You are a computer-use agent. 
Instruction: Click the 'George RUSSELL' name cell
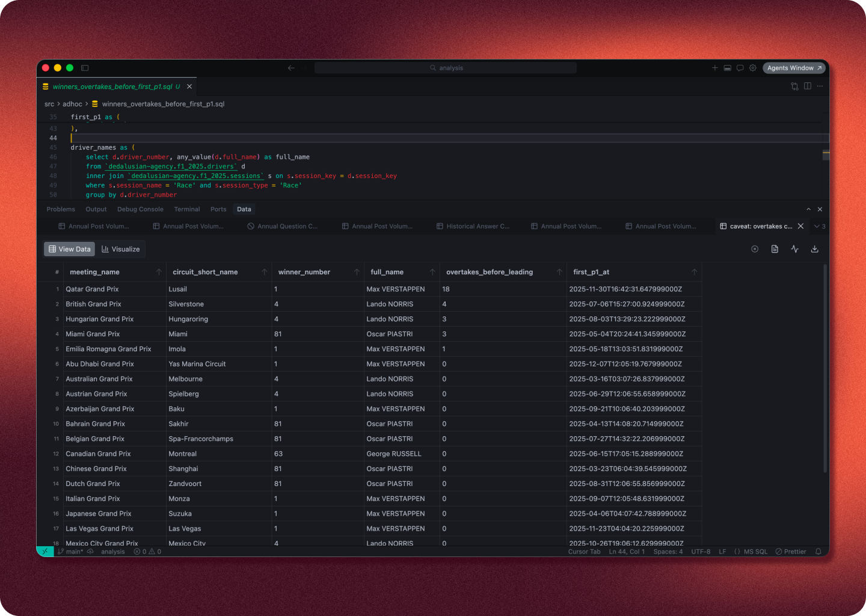click(x=402, y=454)
